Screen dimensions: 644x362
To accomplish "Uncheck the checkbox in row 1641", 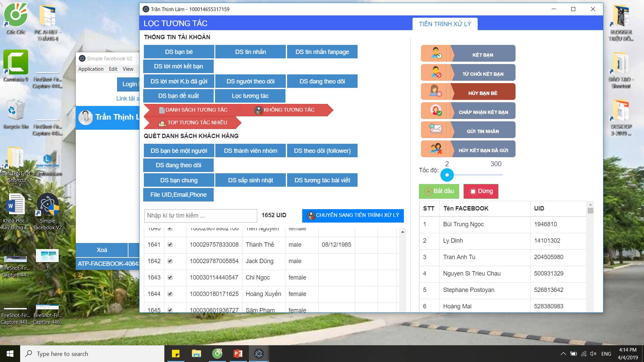I will click(x=170, y=245).
